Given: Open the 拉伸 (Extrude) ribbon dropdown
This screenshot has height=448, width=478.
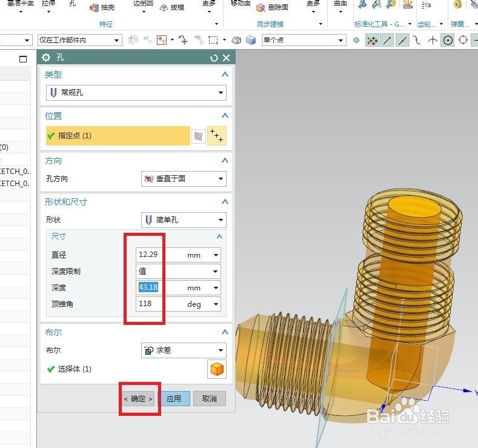Looking at the screenshot, I should 49,7.
